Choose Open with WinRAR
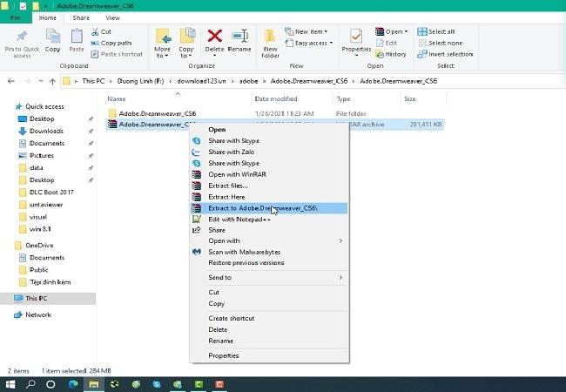This screenshot has height=392, width=566. click(269, 174)
